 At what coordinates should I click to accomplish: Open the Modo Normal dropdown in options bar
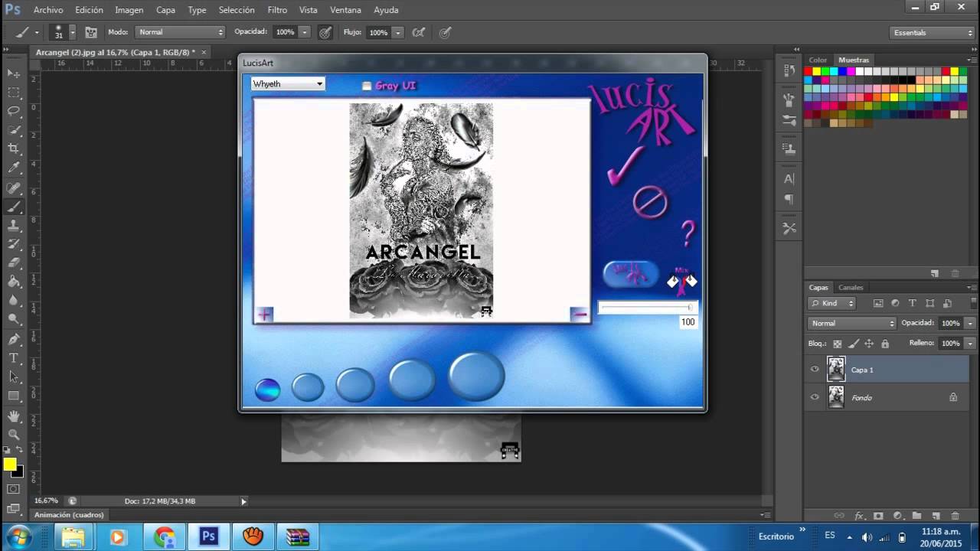(180, 32)
